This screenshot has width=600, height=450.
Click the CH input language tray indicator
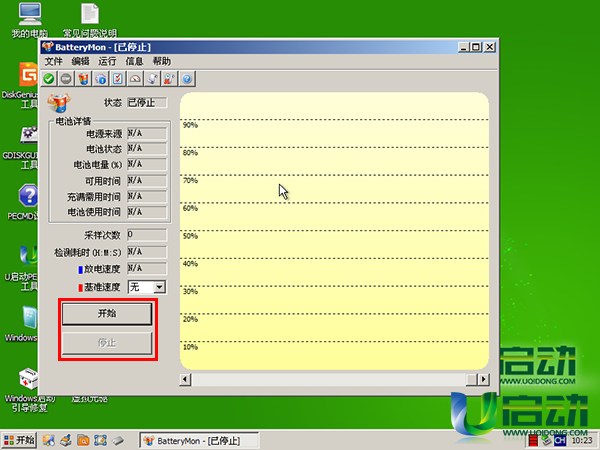point(560,440)
